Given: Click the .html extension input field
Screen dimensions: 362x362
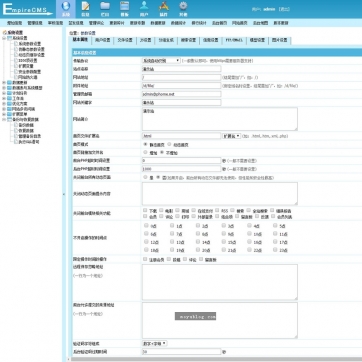Looking at the screenshot, I should tap(181, 136).
